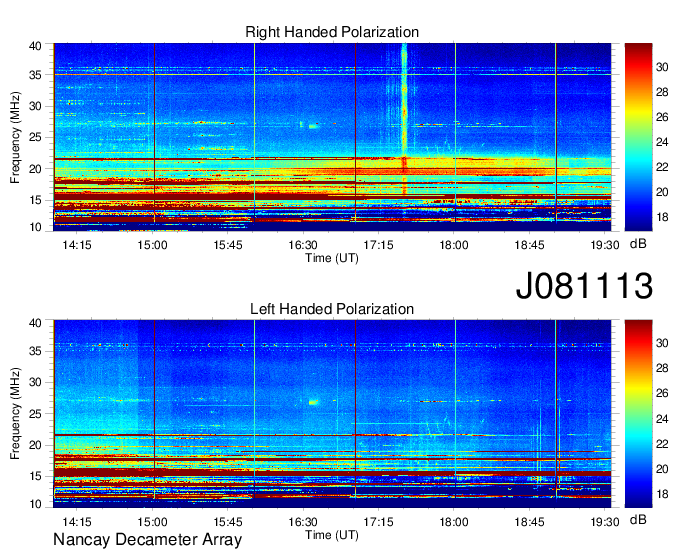Click the 15:45 time tick of Right Handed plot
Image resolution: width=680 pixels, height=552 pixels.
[x=228, y=245]
